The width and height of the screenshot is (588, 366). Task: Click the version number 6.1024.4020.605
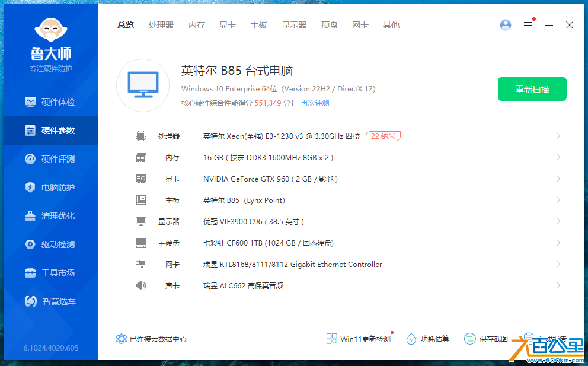click(51, 348)
